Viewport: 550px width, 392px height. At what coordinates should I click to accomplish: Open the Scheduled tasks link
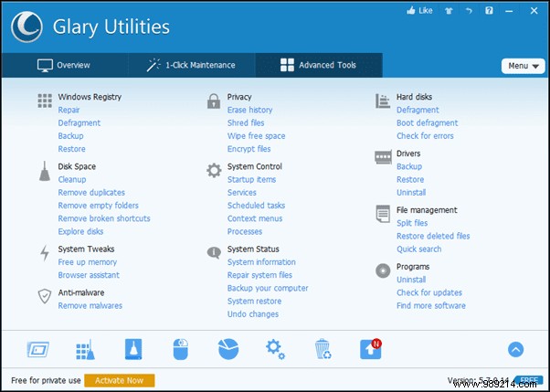[x=256, y=206]
